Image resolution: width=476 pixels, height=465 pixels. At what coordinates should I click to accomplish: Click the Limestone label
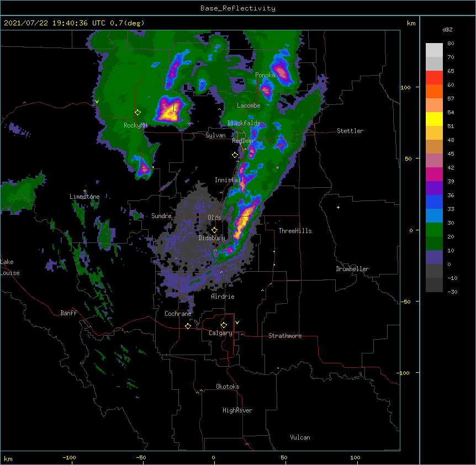pos(84,197)
